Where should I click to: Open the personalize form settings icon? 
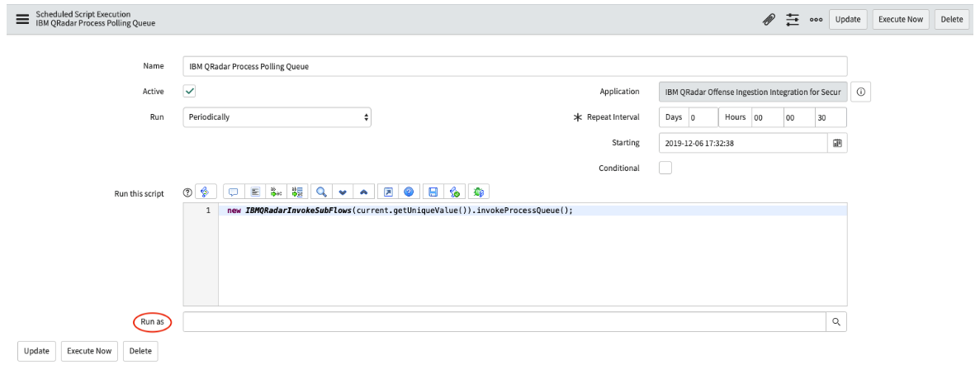coord(793,19)
